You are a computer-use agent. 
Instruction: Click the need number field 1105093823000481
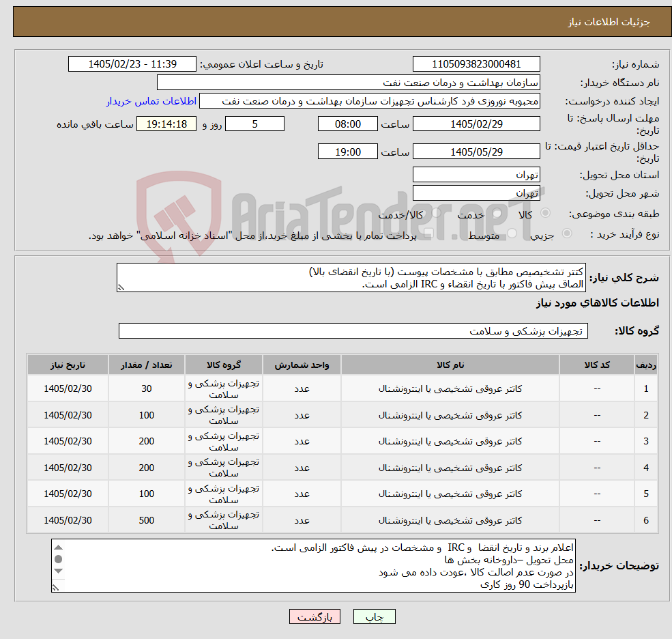click(x=476, y=64)
